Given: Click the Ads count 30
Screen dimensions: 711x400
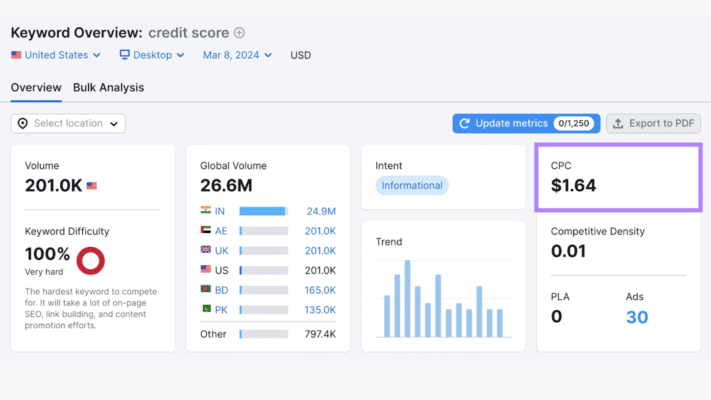Looking at the screenshot, I should (x=637, y=317).
